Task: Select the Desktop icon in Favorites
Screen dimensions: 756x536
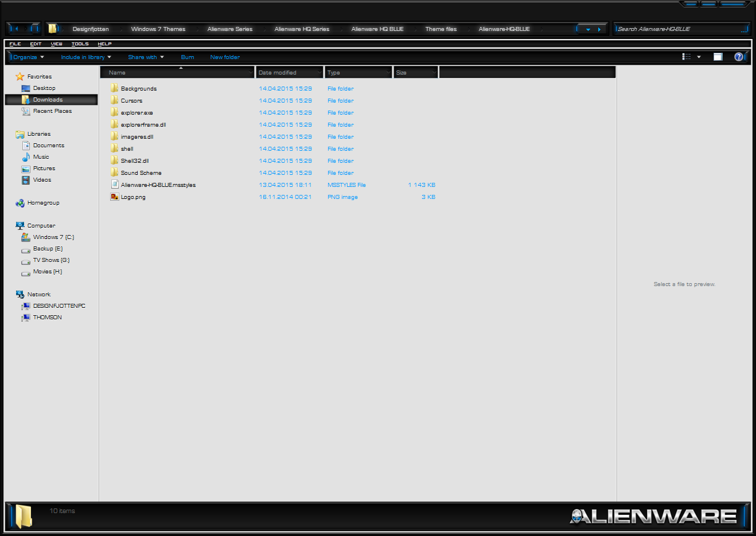Action: click(26, 88)
